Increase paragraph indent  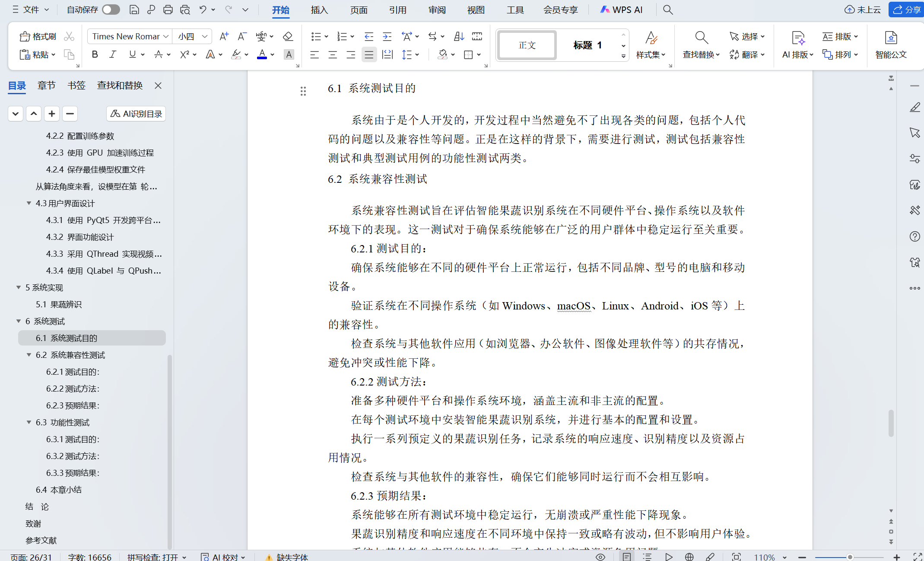pyautogui.click(x=387, y=36)
